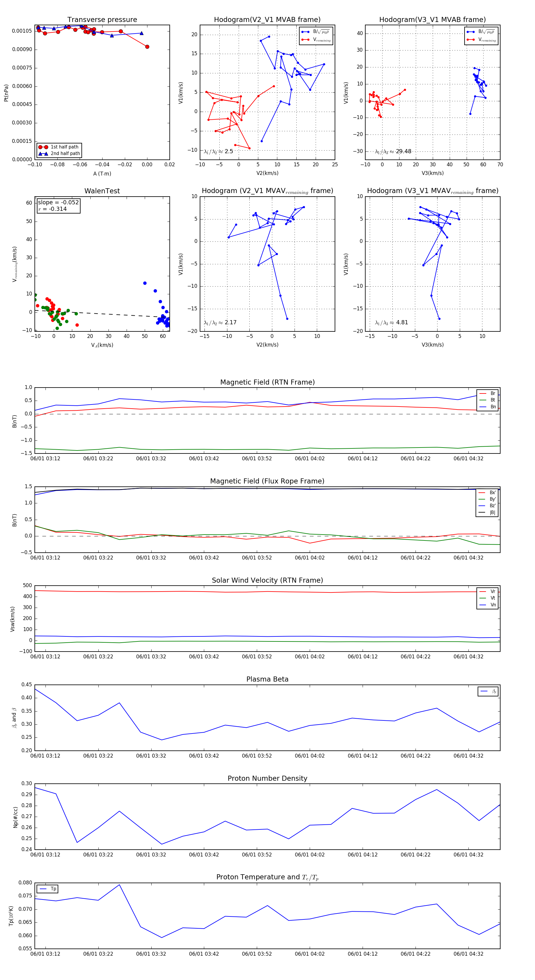Click the MVAV remaining V3_V1 hodogram title

pos(432,191)
